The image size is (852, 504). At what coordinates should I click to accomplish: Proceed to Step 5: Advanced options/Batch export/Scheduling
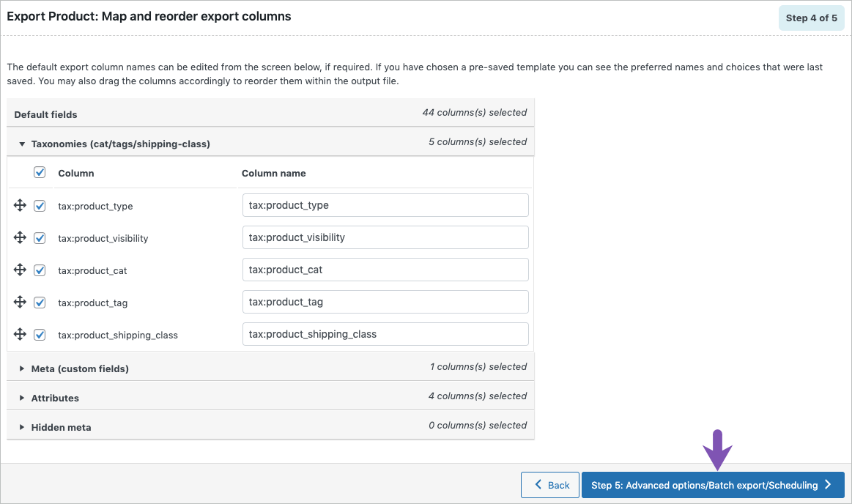pyautogui.click(x=707, y=485)
